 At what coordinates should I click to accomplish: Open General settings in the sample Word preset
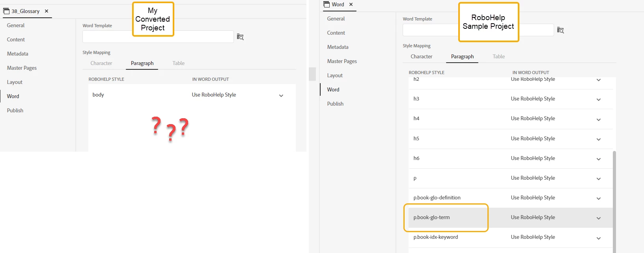(x=336, y=19)
